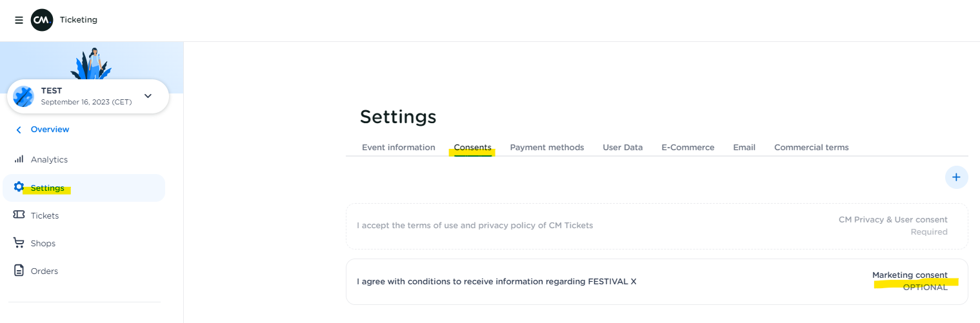Select the Email settings tab

(744, 148)
